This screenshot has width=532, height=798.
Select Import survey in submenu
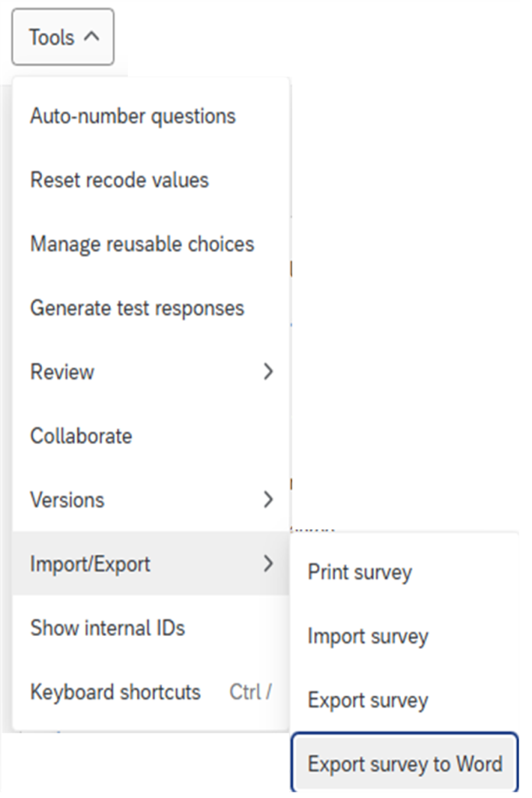pyautogui.click(x=368, y=636)
